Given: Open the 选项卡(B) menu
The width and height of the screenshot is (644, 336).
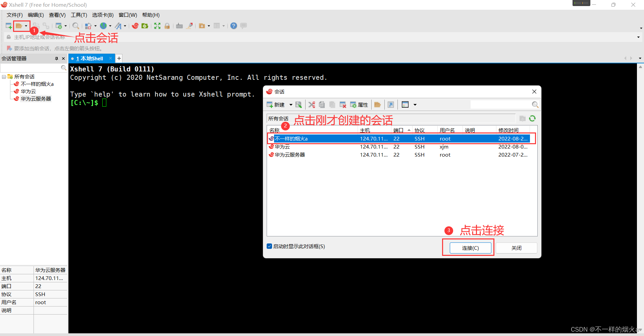Looking at the screenshot, I should click(x=103, y=15).
